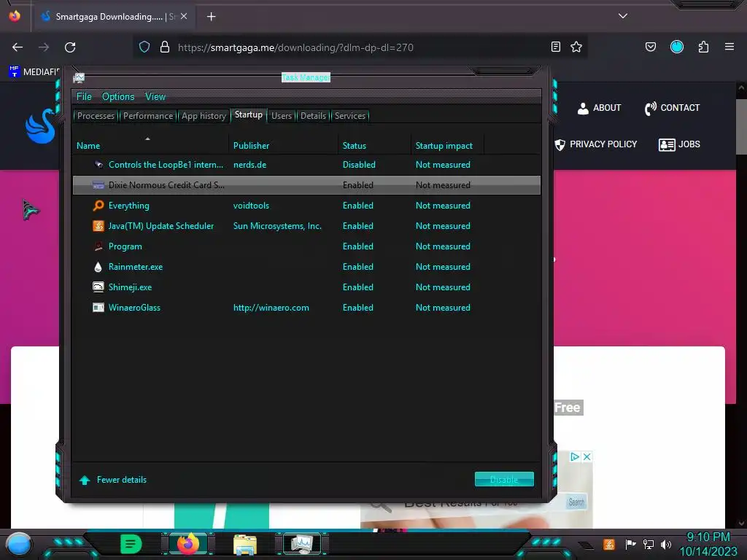Click the Shimeji.exe icon

[98, 287]
